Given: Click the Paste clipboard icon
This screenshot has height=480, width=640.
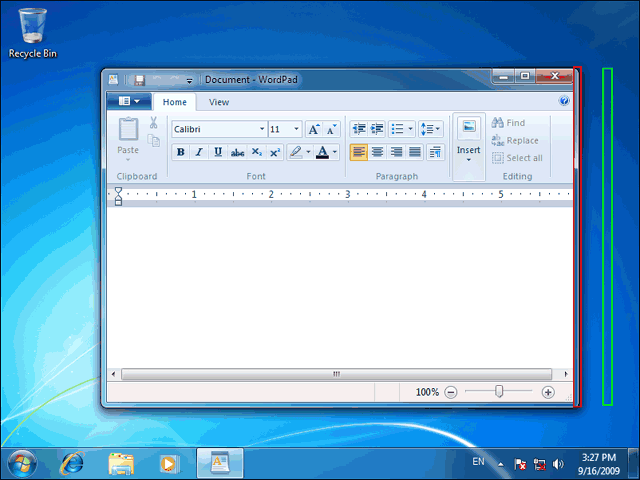Looking at the screenshot, I should (x=128, y=129).
